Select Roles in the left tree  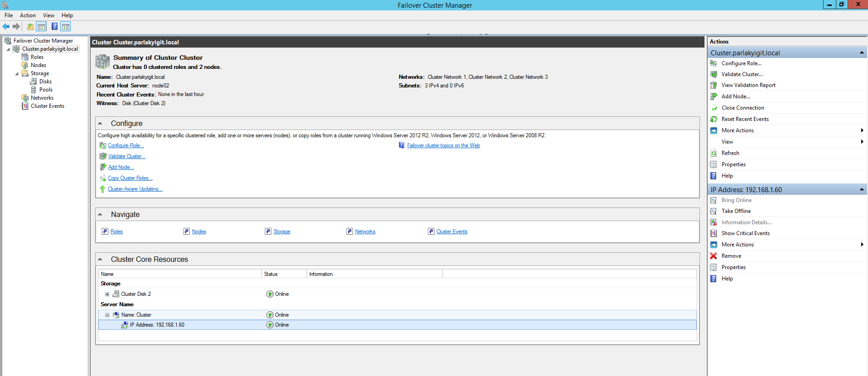37,57
